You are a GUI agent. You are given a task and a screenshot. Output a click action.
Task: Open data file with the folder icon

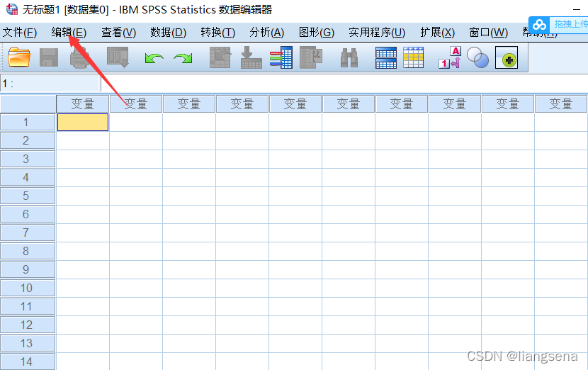(18, 57)
